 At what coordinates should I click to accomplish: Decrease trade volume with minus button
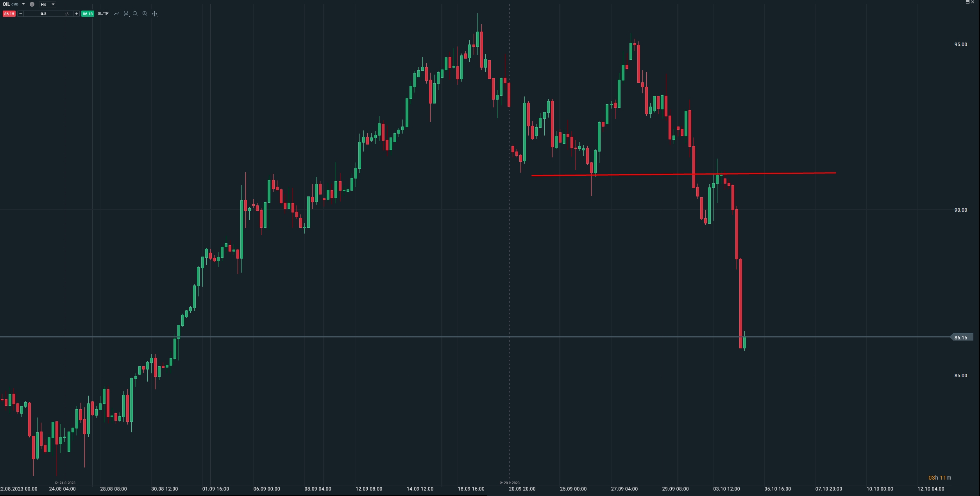[21, 14]
